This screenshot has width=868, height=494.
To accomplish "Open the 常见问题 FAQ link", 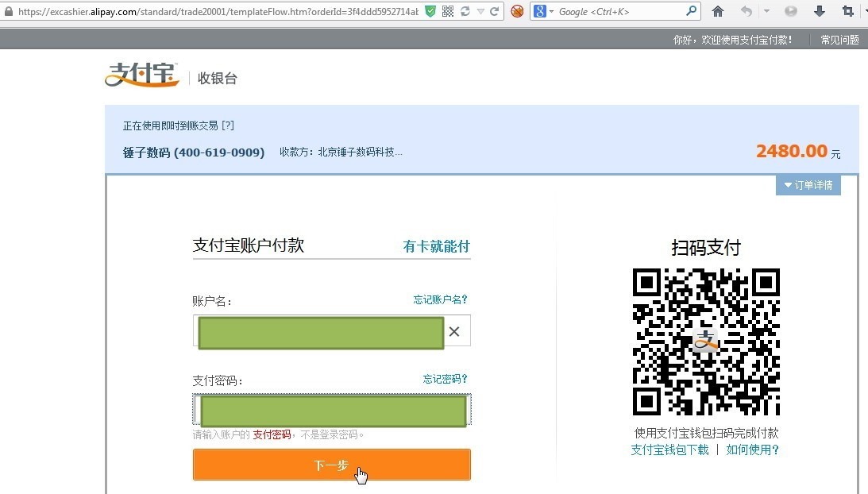I will tap(839, 40).
